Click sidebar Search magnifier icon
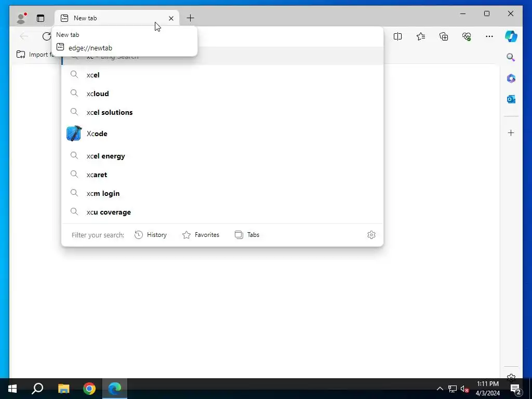 pos(511,57)
